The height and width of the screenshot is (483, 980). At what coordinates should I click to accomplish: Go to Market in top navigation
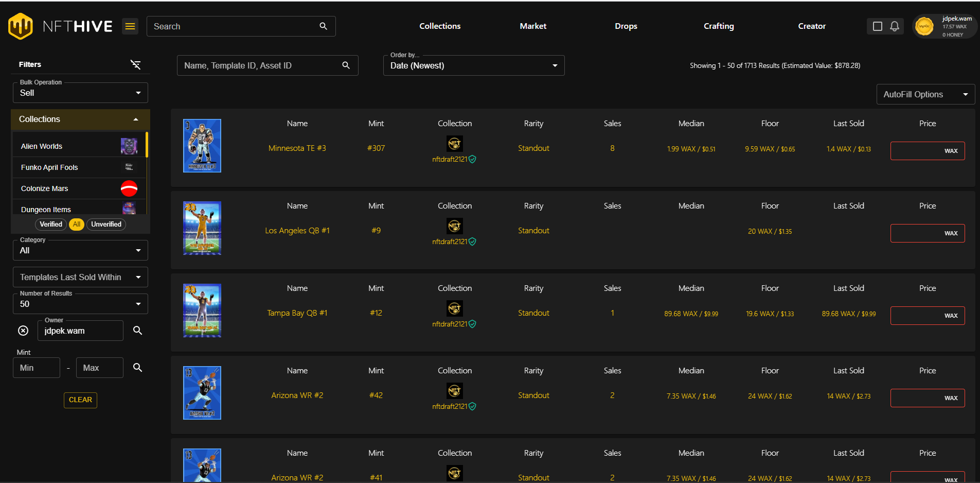533,26
